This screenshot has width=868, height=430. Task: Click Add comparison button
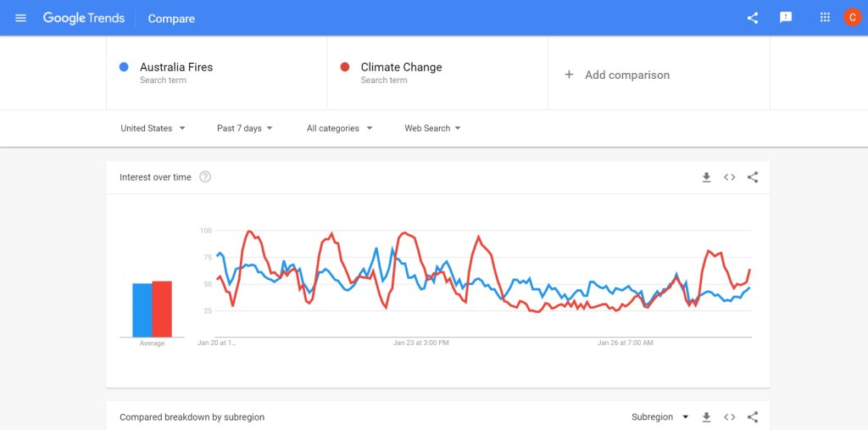point(617,75)
